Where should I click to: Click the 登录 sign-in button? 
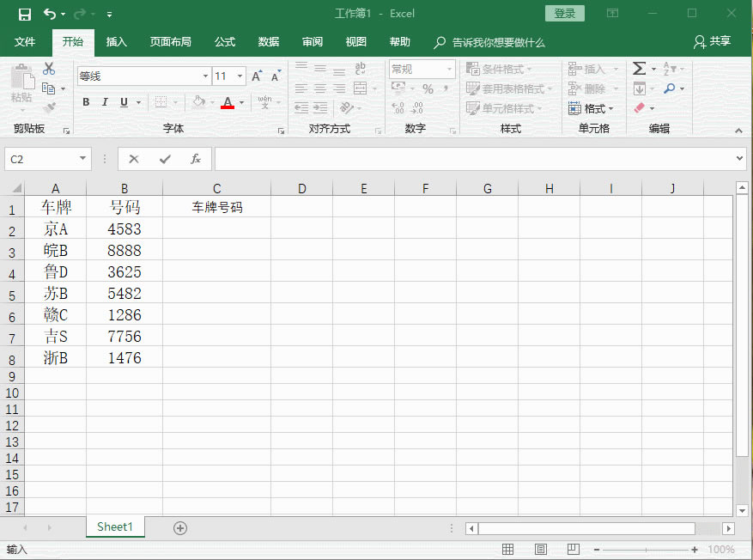[x=564, y=14]
